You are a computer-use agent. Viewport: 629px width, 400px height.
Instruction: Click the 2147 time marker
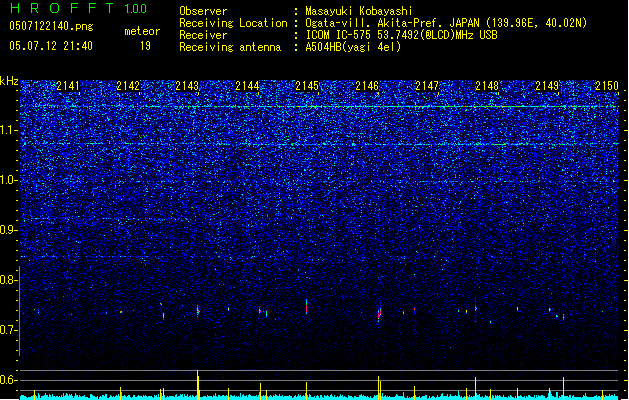click(427, 86)
